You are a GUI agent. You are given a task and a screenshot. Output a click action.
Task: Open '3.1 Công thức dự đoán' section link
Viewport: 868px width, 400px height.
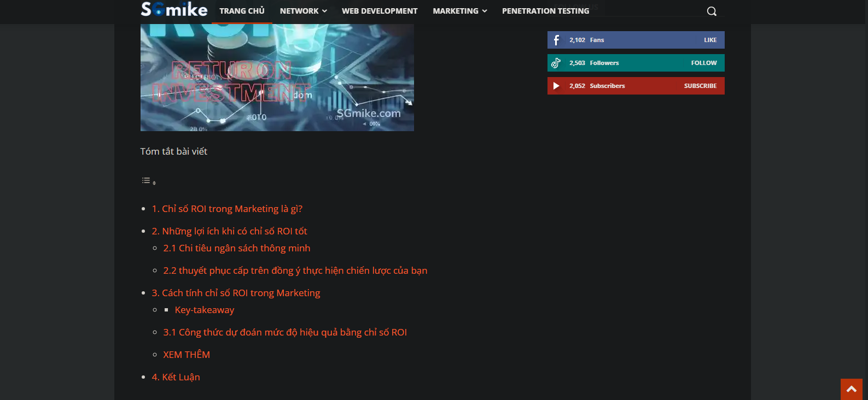[x=285, y=332]
